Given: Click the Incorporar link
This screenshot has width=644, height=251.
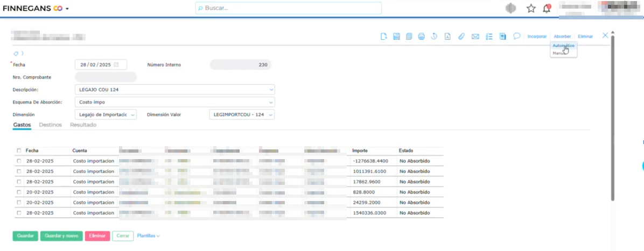Looking at the screenshot, I should [x=537, y=37].
